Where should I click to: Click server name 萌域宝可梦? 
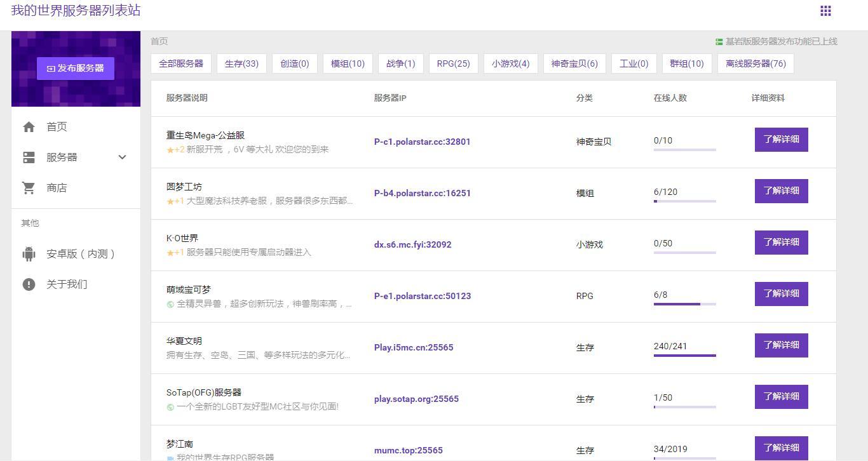(189, 290)
